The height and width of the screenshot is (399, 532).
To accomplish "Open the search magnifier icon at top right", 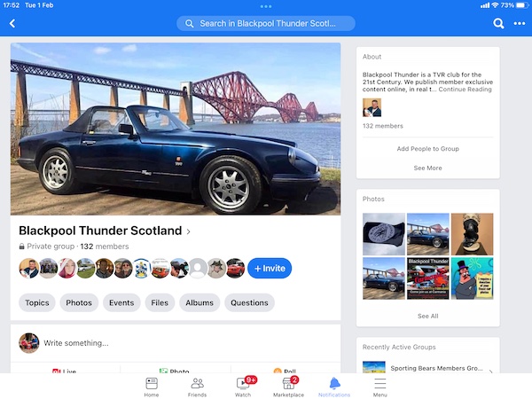I will pyautogui.click(x=498, y=23).
